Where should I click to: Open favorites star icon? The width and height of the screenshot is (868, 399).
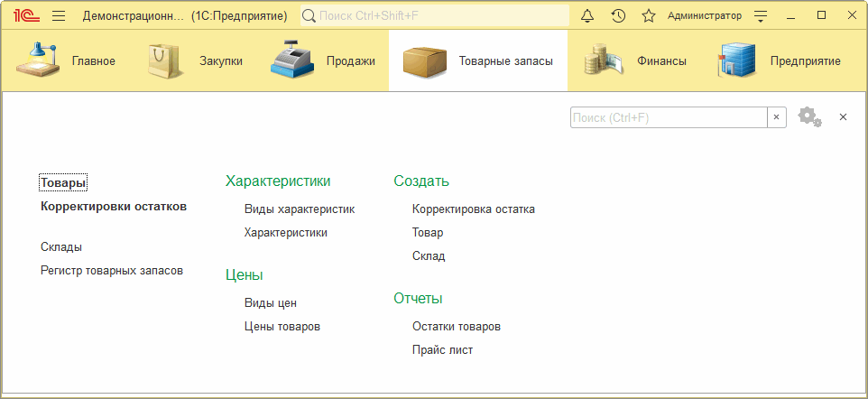[648, 15]
